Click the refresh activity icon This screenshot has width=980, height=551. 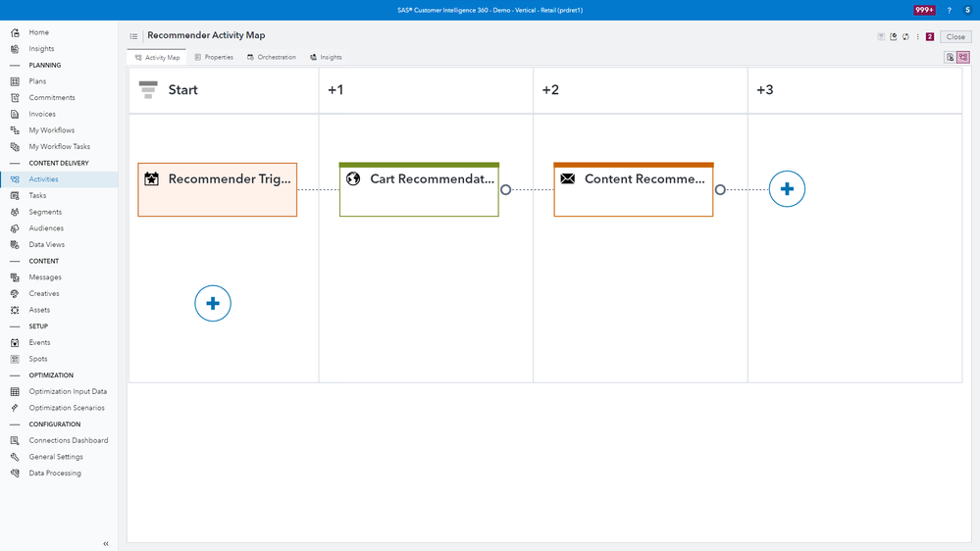905,37
